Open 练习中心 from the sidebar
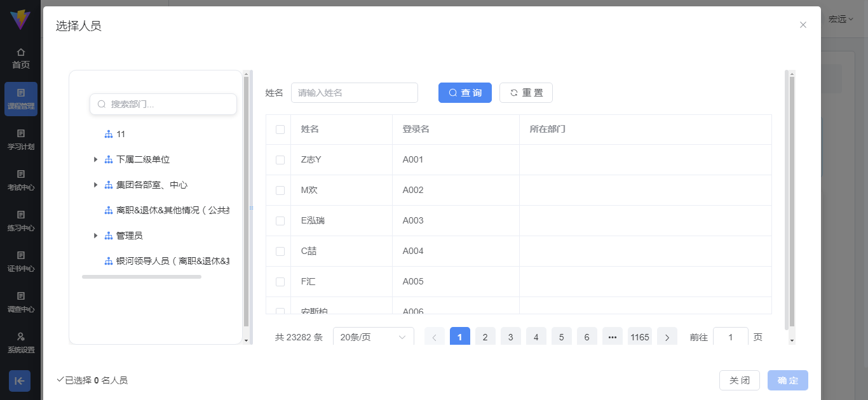 21,220
